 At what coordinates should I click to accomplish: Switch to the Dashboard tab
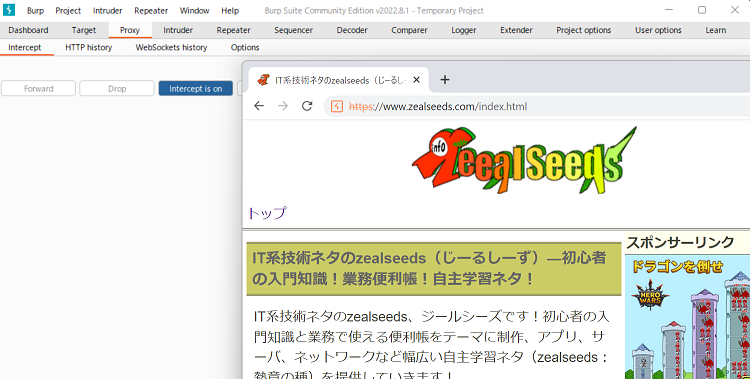tap(28, 30)
